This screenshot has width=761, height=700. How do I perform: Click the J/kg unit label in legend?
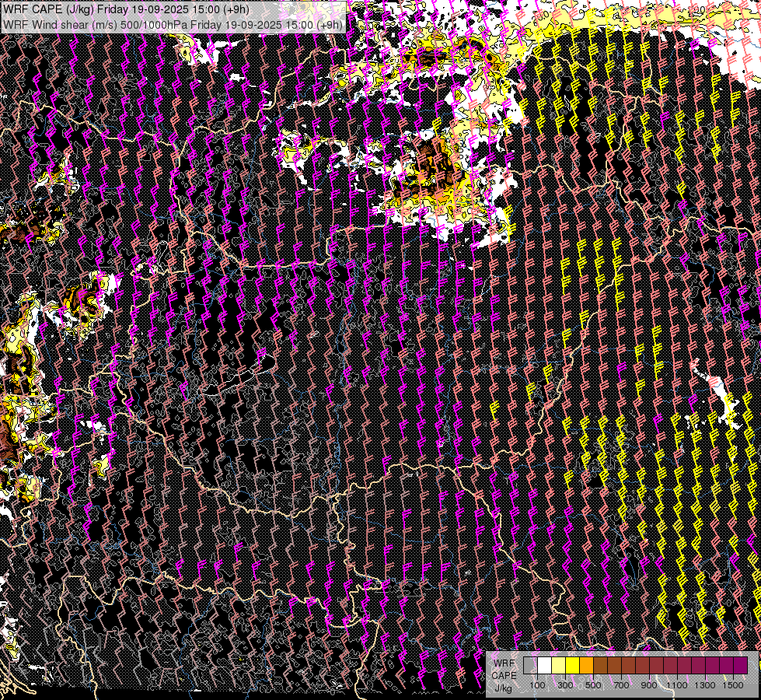coord(504,688)
